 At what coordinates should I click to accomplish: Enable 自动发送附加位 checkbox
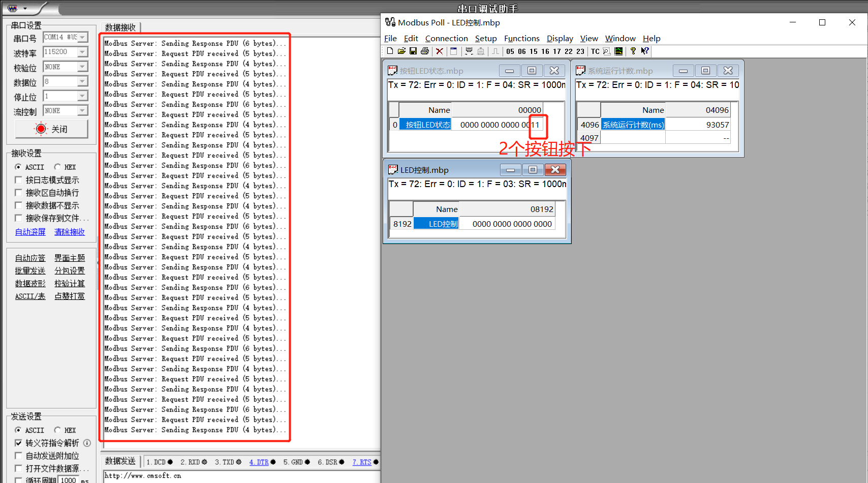(x=18, y=456)
